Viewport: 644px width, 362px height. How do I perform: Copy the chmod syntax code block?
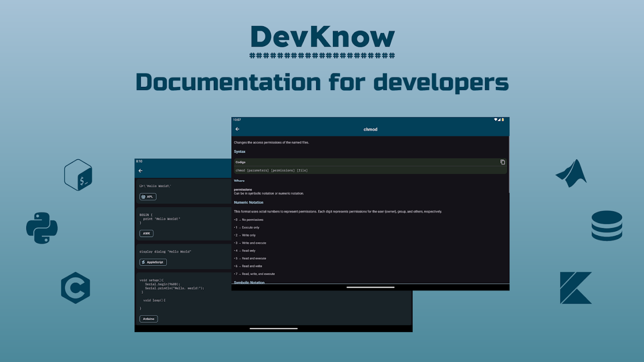point(502,162)
